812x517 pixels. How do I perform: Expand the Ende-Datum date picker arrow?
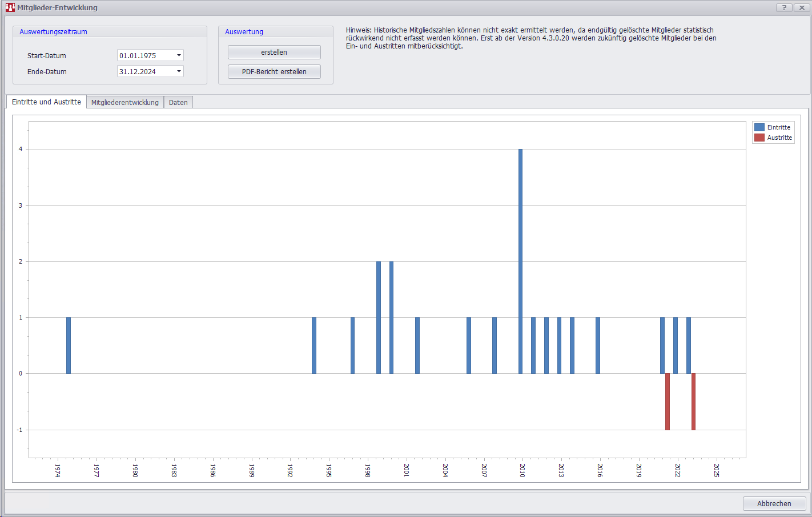179,71
